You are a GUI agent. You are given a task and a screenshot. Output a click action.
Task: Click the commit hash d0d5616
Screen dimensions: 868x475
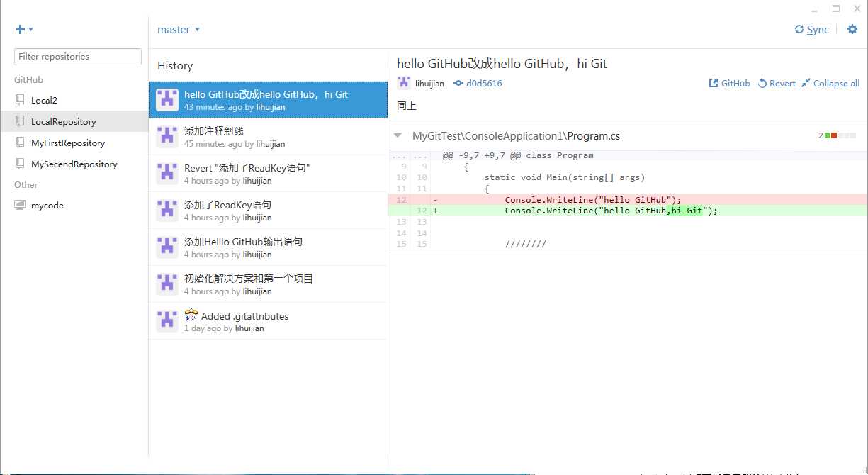(478, 84)
